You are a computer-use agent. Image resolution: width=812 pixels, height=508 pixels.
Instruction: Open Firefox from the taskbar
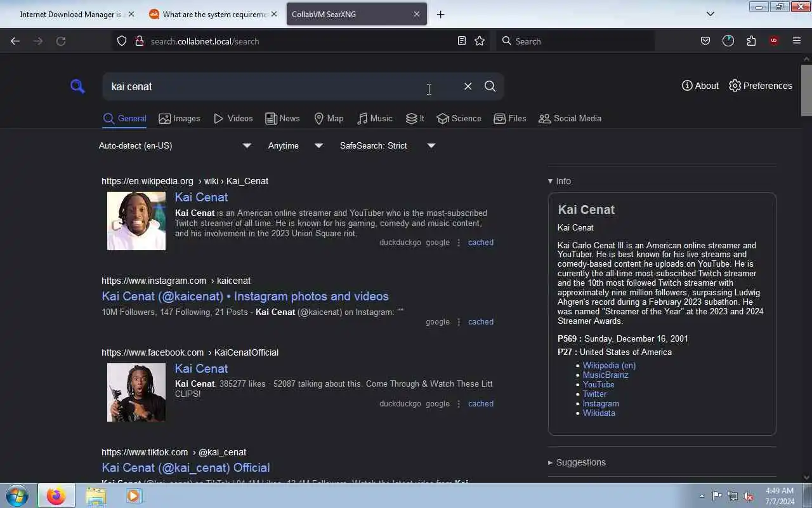(56, 495)
